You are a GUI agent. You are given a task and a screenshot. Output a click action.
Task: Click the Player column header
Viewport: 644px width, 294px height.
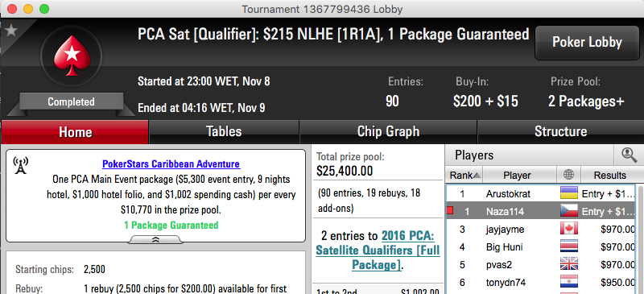[517, 175]
